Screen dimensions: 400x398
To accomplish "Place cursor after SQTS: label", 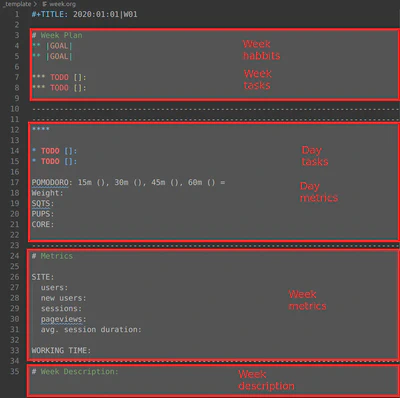I will coord(55,204).
